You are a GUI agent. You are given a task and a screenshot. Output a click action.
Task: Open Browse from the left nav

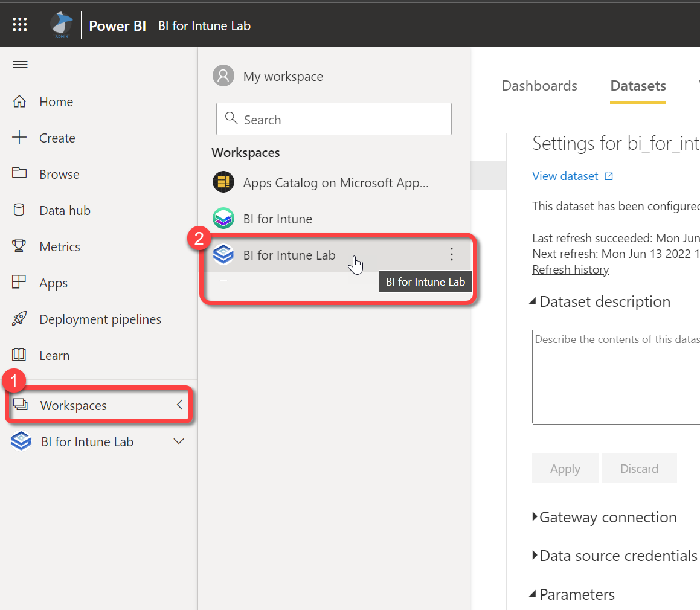[59, 174]
